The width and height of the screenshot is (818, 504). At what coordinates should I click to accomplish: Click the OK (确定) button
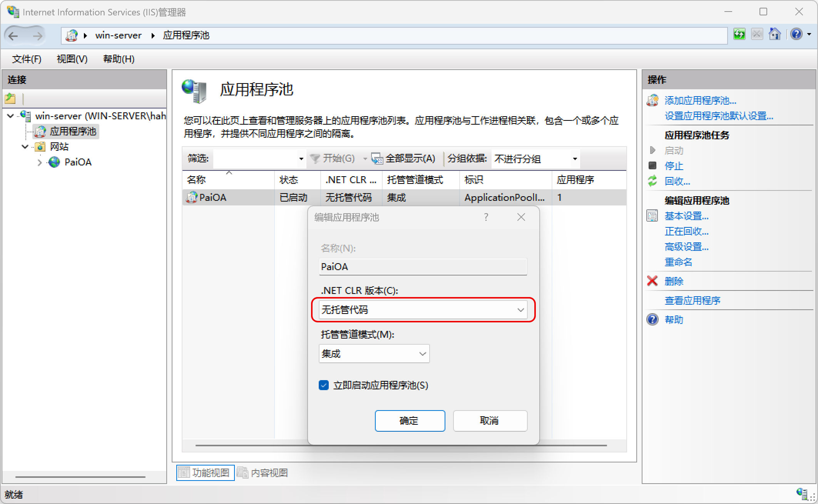tap(410, 421)
